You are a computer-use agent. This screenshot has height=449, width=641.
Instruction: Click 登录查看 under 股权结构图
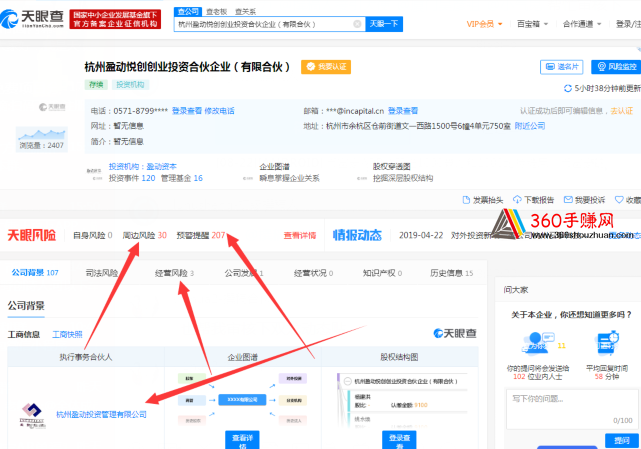[x=399, y=440]
